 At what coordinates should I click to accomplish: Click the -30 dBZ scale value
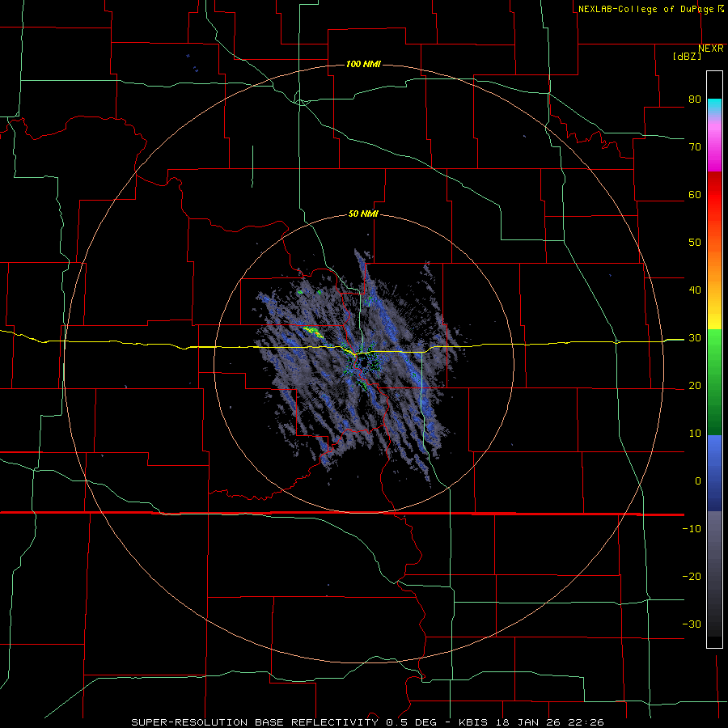click(692, 624)
